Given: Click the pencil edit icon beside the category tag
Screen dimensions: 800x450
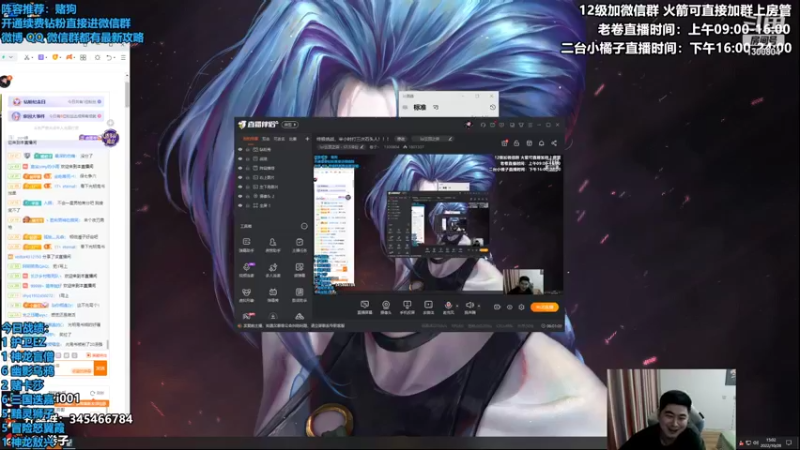Looking at the screenshot, I should tap(450, 139).
